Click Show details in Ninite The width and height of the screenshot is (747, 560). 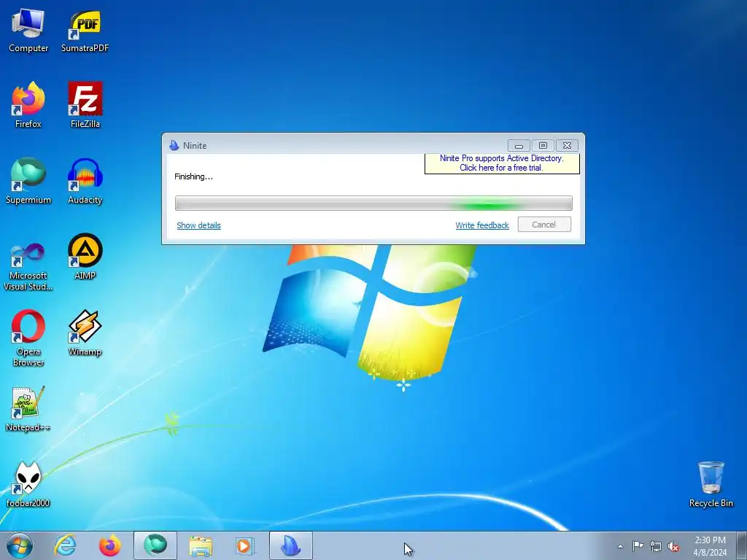click(x=198, y=225)
